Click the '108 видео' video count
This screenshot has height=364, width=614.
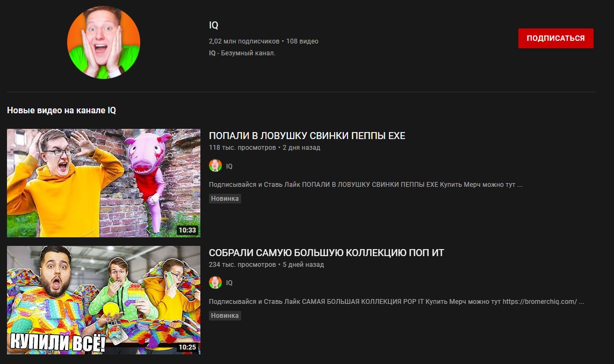pyautogui.click(x=302, y=41)
